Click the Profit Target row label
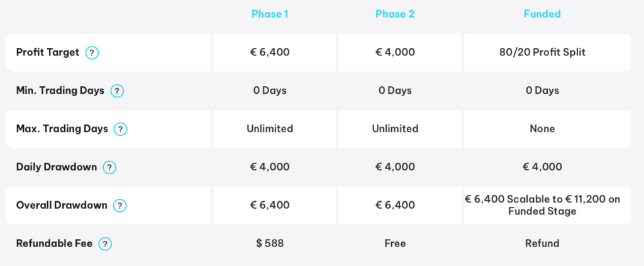 (x=48, y=53)
